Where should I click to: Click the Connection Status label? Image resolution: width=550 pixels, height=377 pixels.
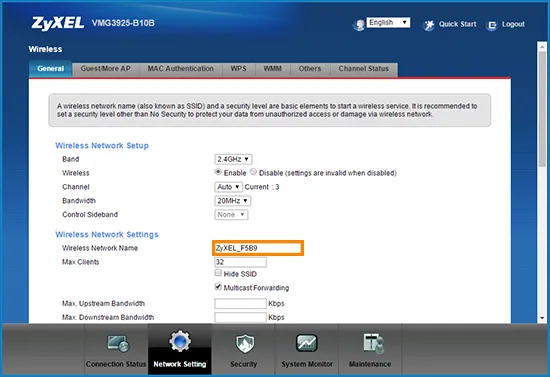[116, 364]
